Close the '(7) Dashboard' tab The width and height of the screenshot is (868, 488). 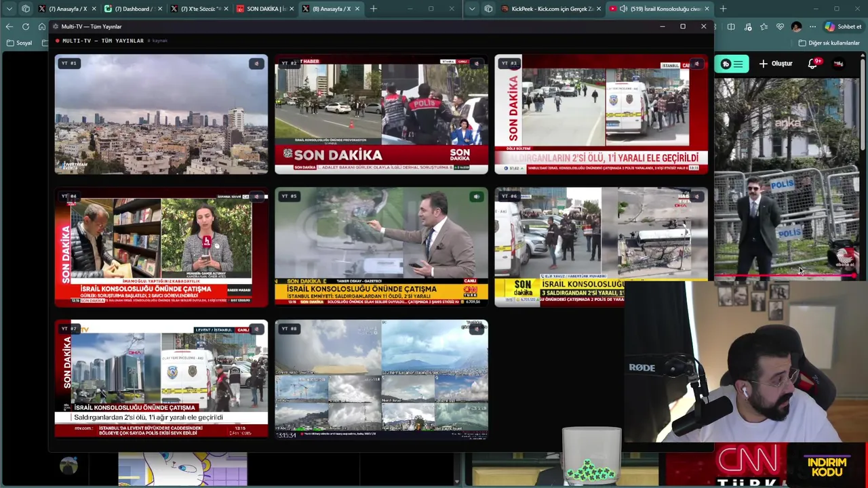[160, 9]
